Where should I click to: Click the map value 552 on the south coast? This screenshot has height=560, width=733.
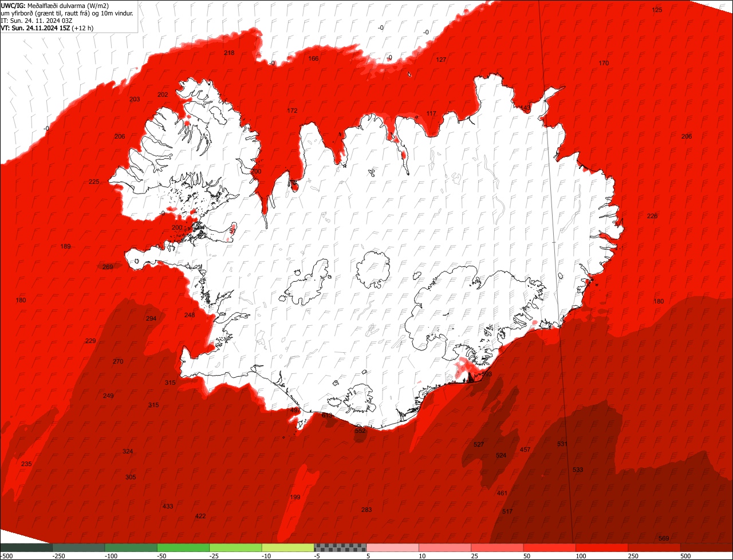point(360,431)
